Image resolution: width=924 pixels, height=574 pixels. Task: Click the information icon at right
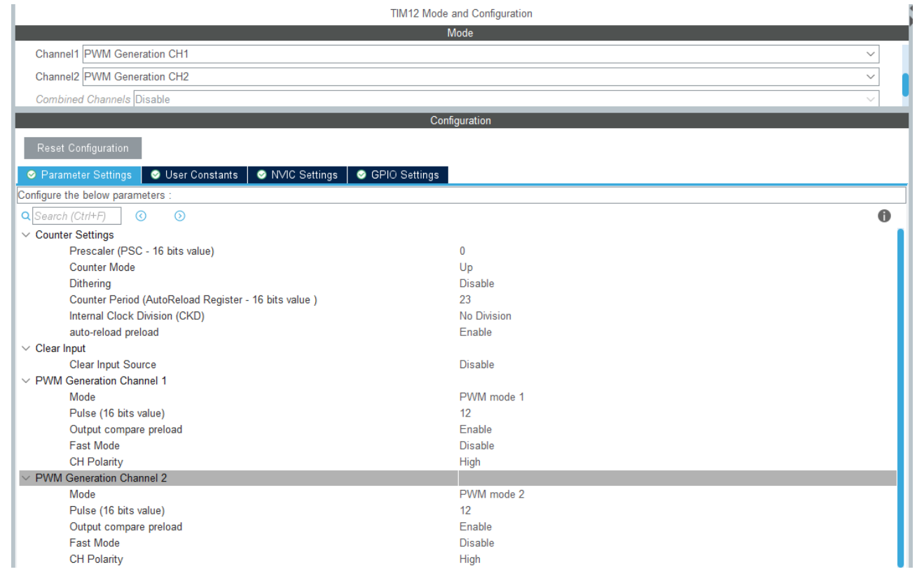click(884, 216)
